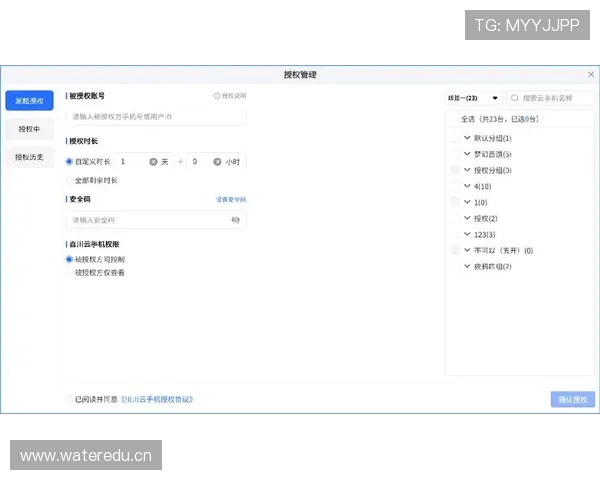Click the 不可以（五开）(0) label
600x480 pixels.
[x=504, y=251]
